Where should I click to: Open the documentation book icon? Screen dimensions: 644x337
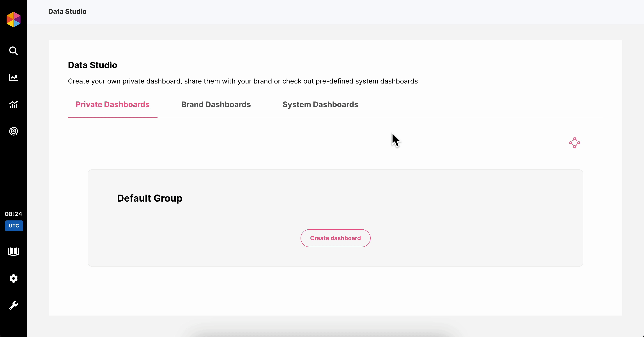click(x=14, y=252)
